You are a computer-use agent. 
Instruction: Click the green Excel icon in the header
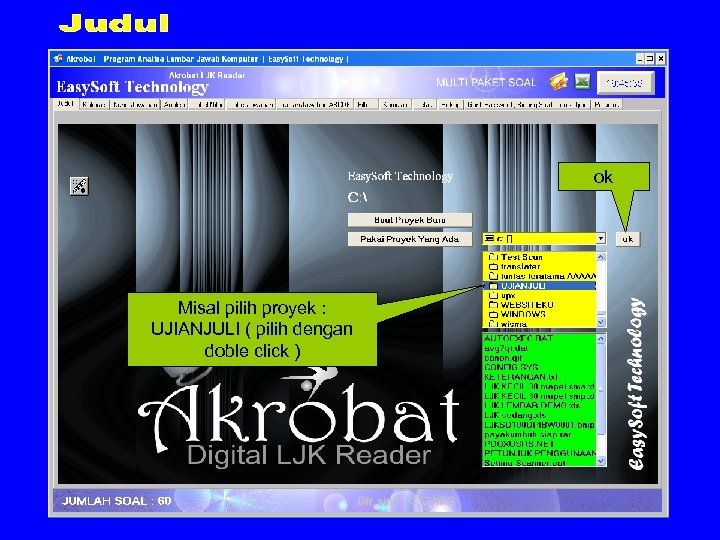pyautogui.click(x=582, y=82)
